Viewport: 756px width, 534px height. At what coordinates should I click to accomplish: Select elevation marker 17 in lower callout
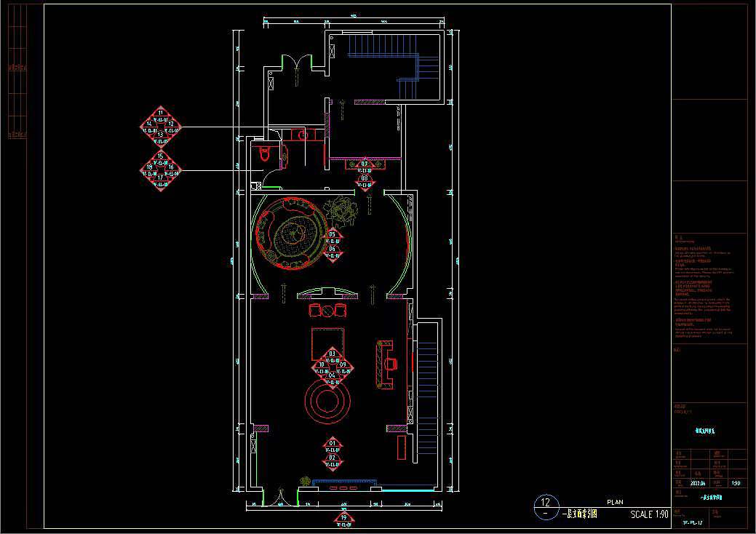coord(161,181)
